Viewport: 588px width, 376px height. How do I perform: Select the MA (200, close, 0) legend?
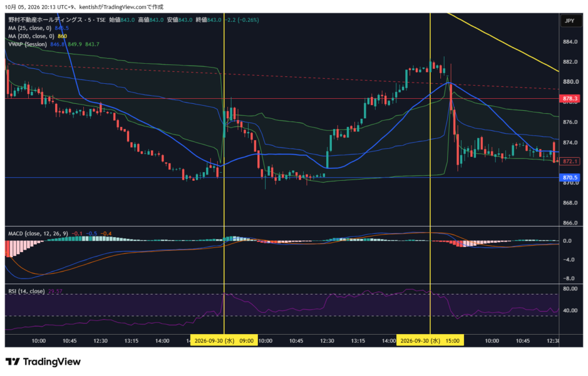tap(31, 36)
